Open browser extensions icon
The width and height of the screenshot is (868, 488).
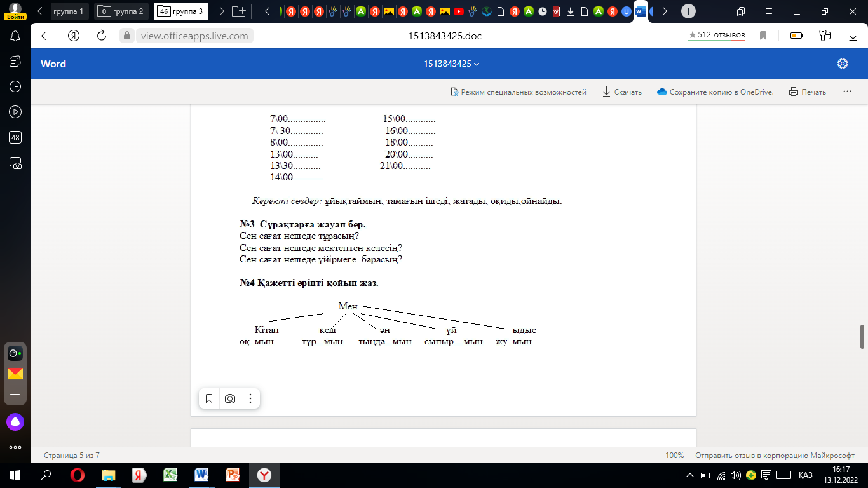825,36
